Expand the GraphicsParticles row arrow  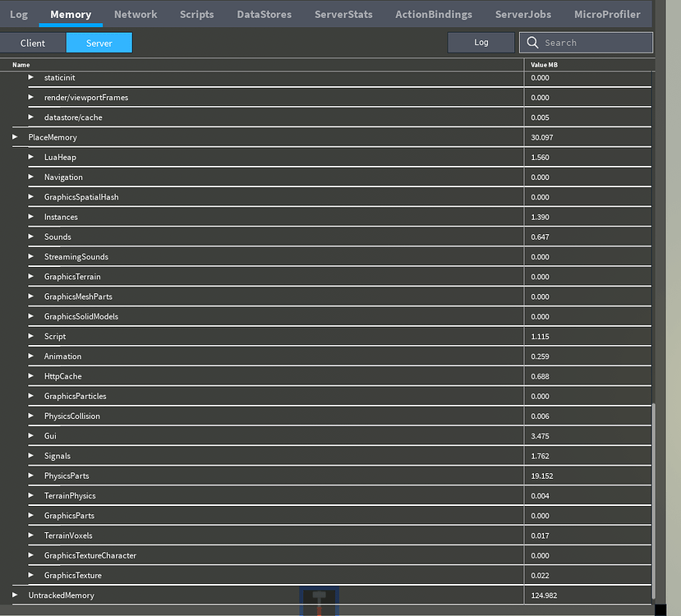pyautogui.click(x=31, y=397)
